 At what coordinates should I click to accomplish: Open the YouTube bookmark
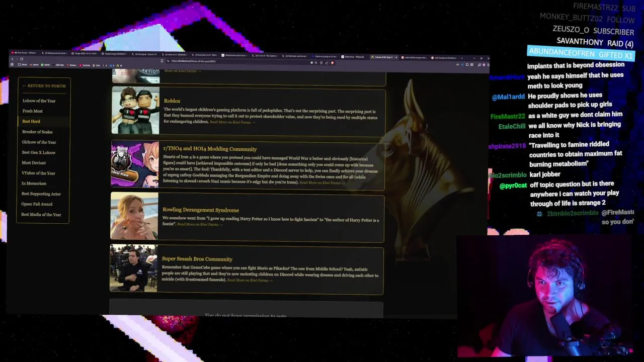click(84, 65)
